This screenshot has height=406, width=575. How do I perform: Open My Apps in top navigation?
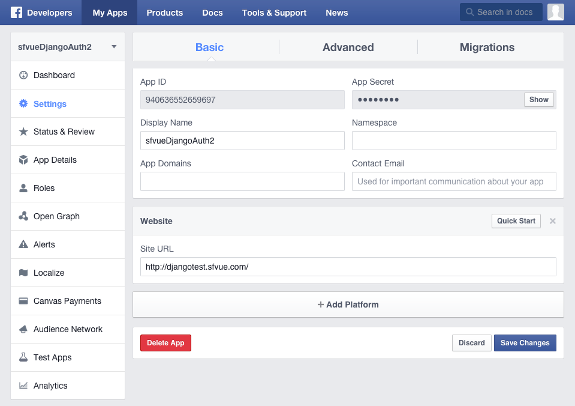tap(110, 13)
